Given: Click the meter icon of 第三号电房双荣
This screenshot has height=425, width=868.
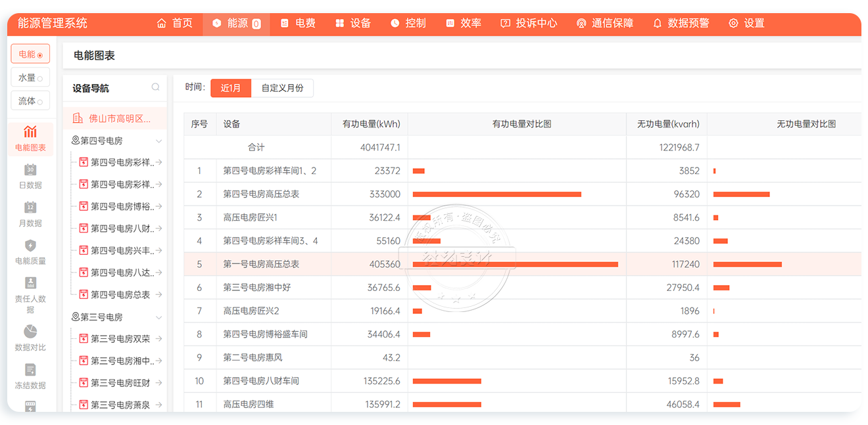Looking at the screenshot, I should click(x=84, y=338).
